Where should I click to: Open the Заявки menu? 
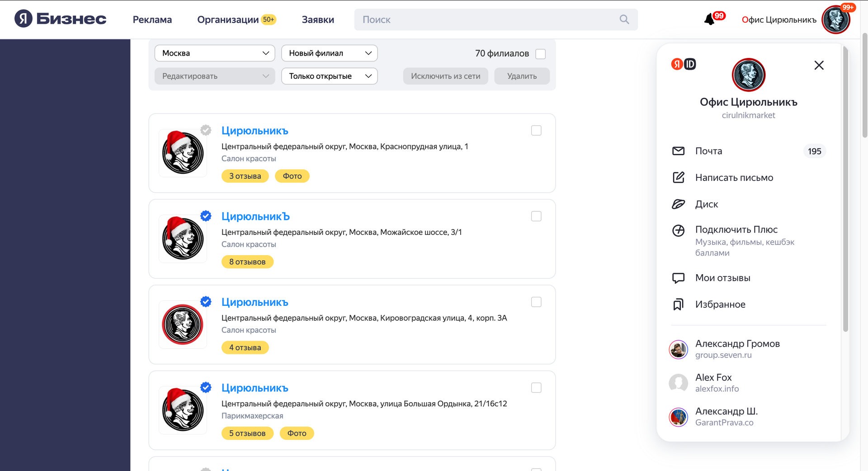pyautogui.click(x=318, y=19)
